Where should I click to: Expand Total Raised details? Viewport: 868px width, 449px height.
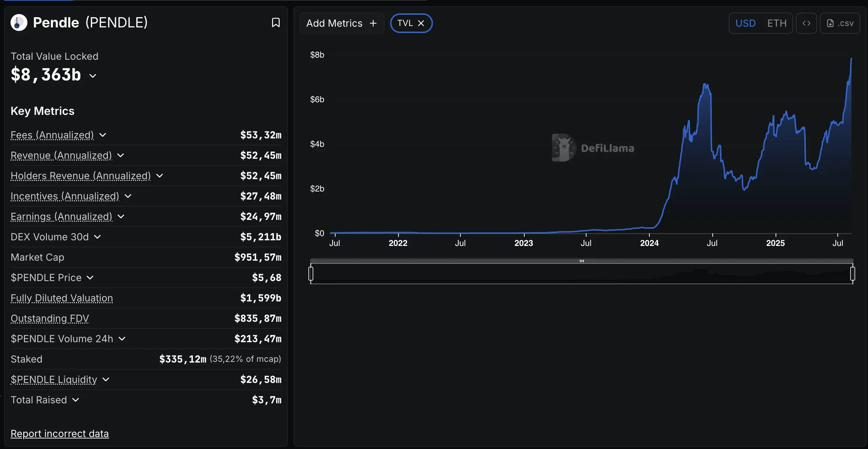coord(76,400)
